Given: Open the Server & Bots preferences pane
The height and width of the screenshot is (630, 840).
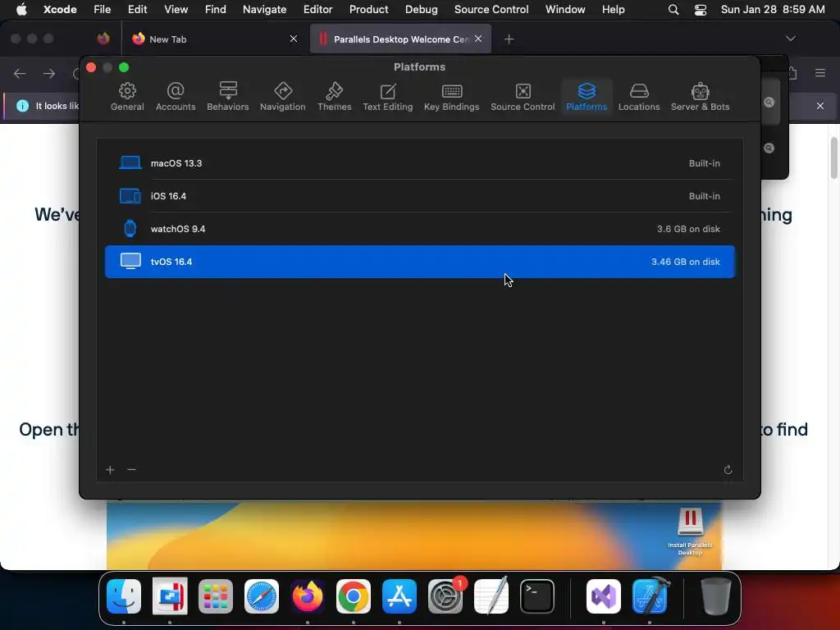Looking at the screenshot, I should tap(701, 97).
